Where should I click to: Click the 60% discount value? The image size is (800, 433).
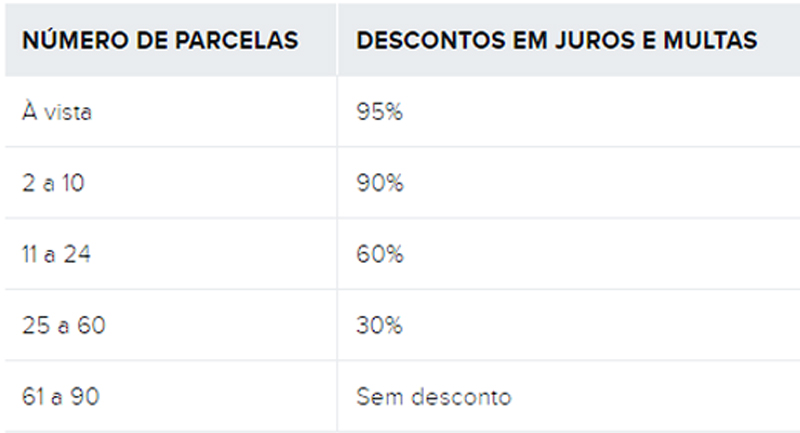[x=380, y=255]
